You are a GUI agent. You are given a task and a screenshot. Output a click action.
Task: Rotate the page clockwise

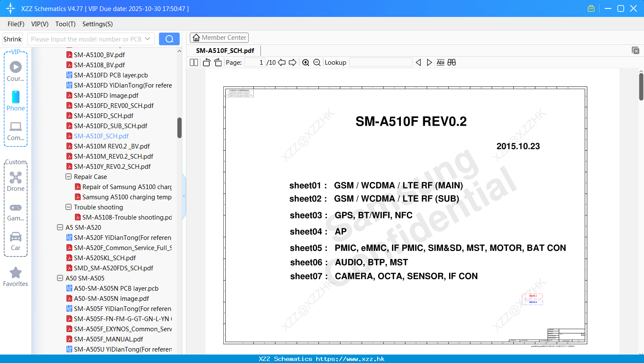(218, 63)
